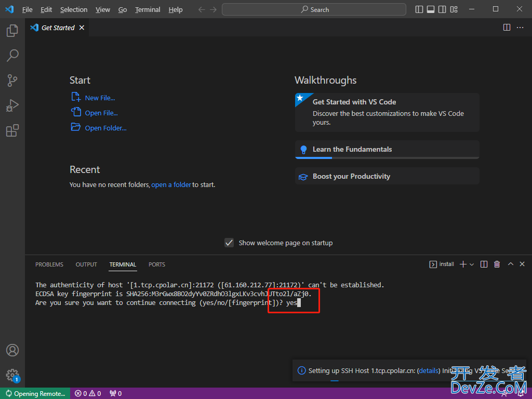This screenshot has width=532, height=399.
Task: Switch to the PROBLEMS panel tab
Action: 49,264
